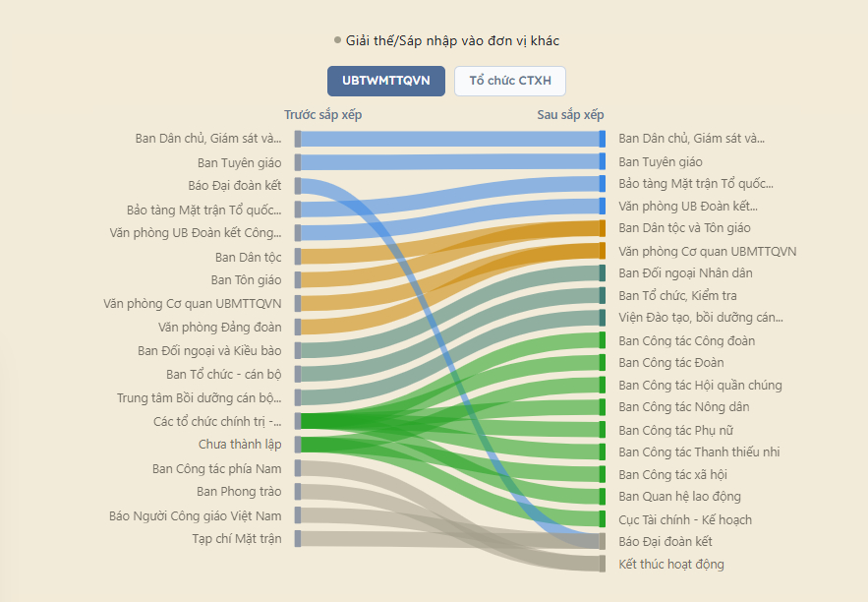Click the Cục Tài chính - Kế hoạch label
868x602 pixels.
tap(685, 519)
